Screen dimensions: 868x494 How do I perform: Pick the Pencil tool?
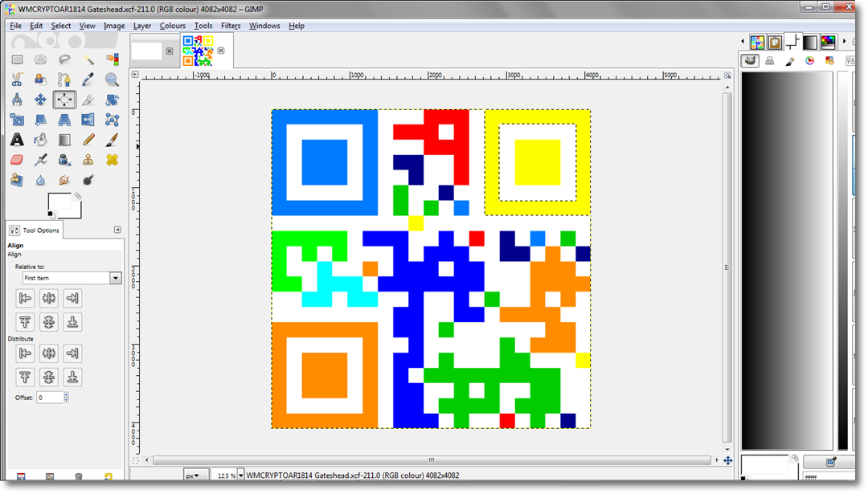click(88, 140)
